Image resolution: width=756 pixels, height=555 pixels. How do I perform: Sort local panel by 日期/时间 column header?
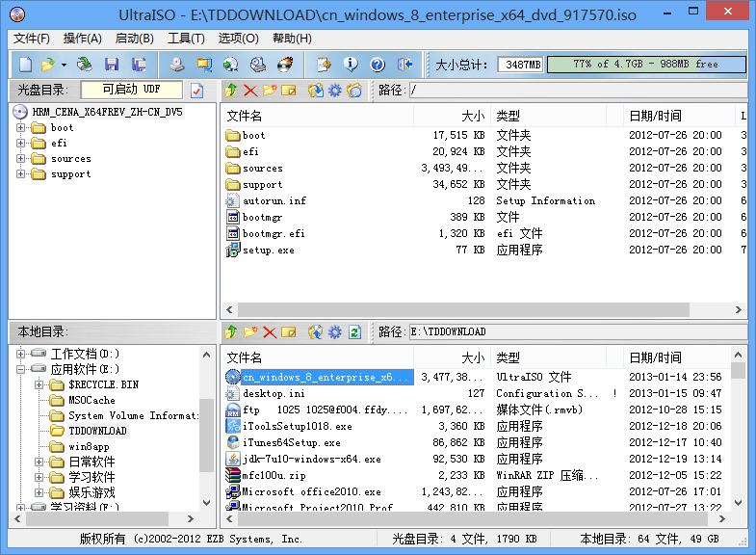[676, 357]
